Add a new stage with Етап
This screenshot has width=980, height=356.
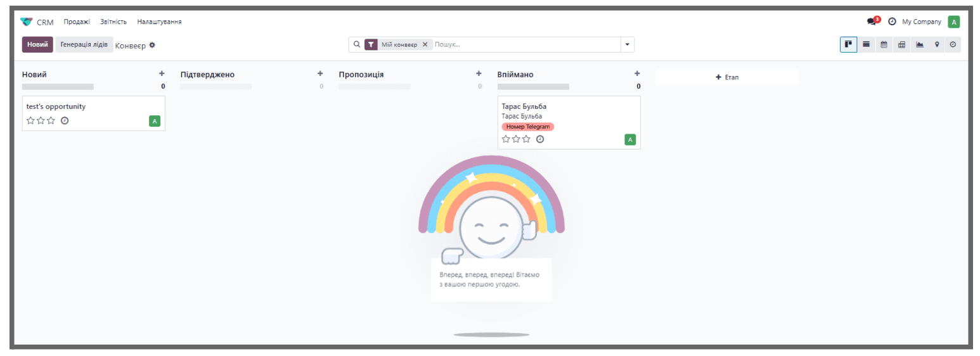click(727, 77)
